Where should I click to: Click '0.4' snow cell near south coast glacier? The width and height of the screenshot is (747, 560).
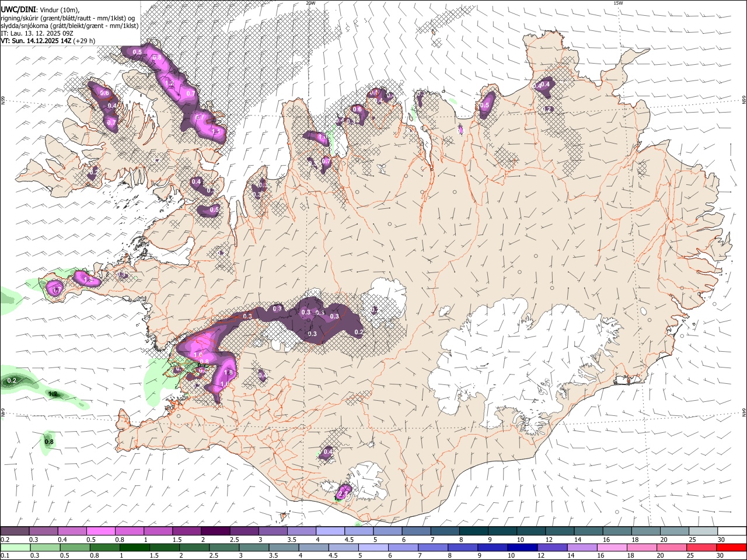click(x=327, y=452)
